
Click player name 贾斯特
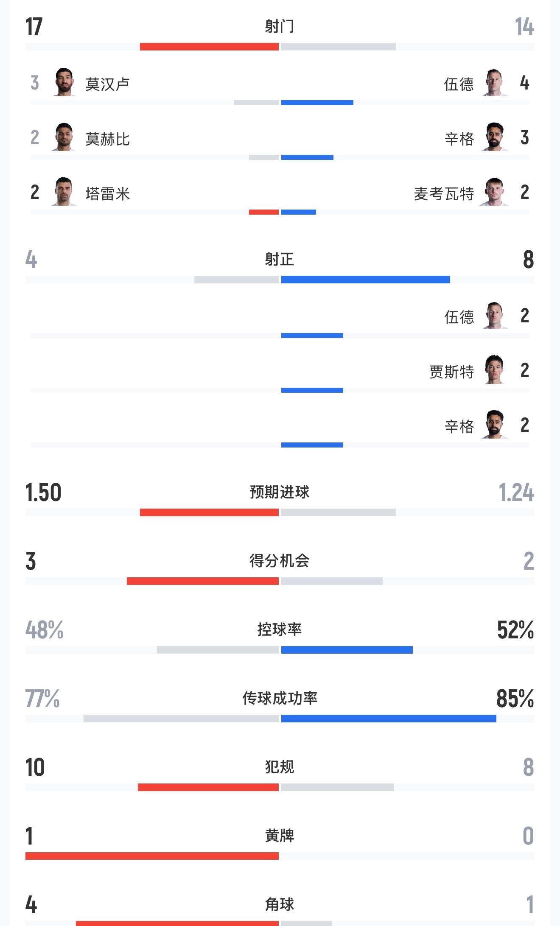[451, 372]
